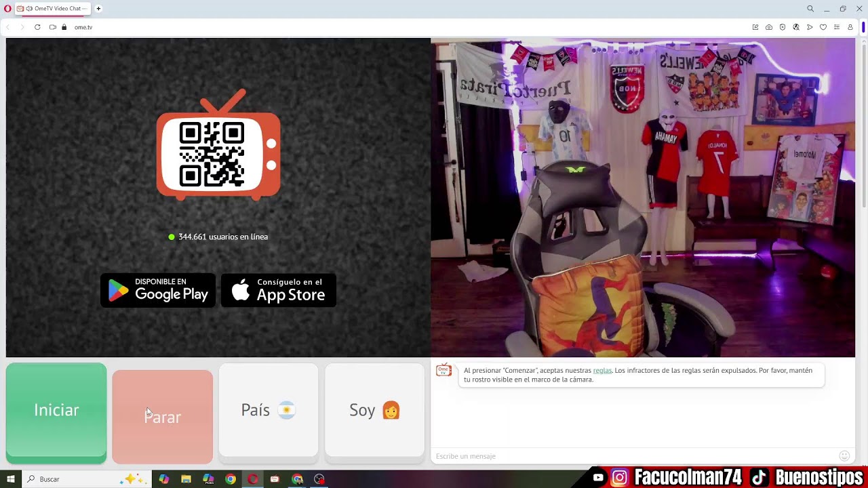Click the OmeTV QR code television

(x=218, y=145)
